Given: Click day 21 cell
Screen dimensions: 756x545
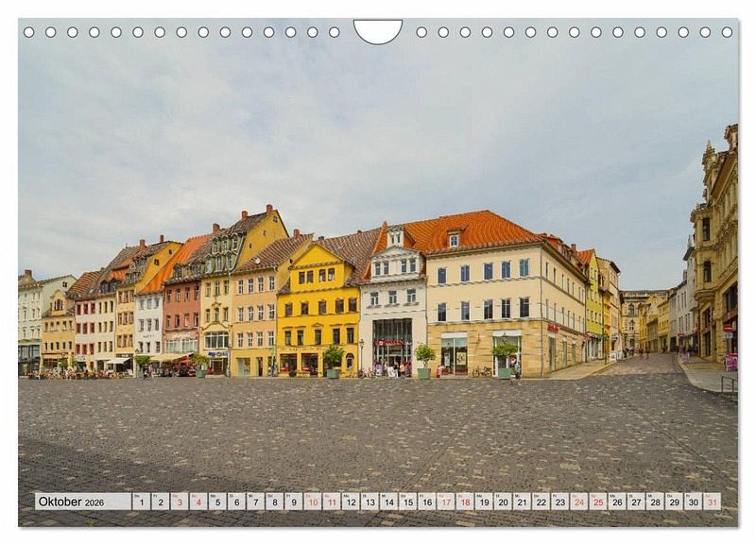Looking at the screenshot, I should [x=523, y=502].
